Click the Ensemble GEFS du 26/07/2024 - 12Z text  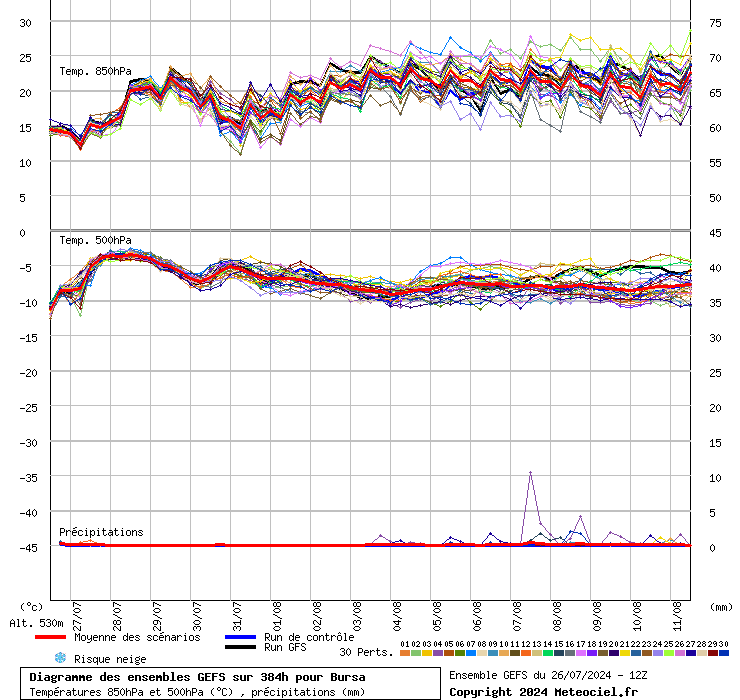pos(548,675)
